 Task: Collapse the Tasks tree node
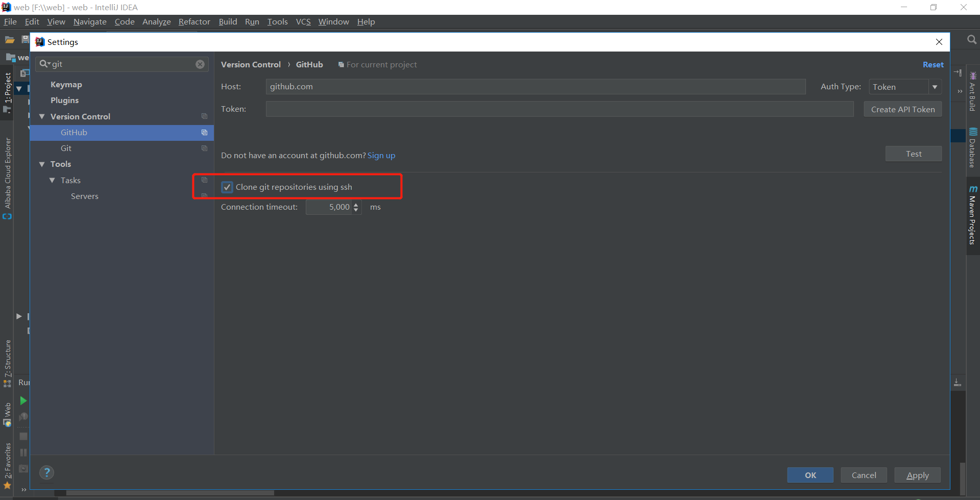(52, 180)
